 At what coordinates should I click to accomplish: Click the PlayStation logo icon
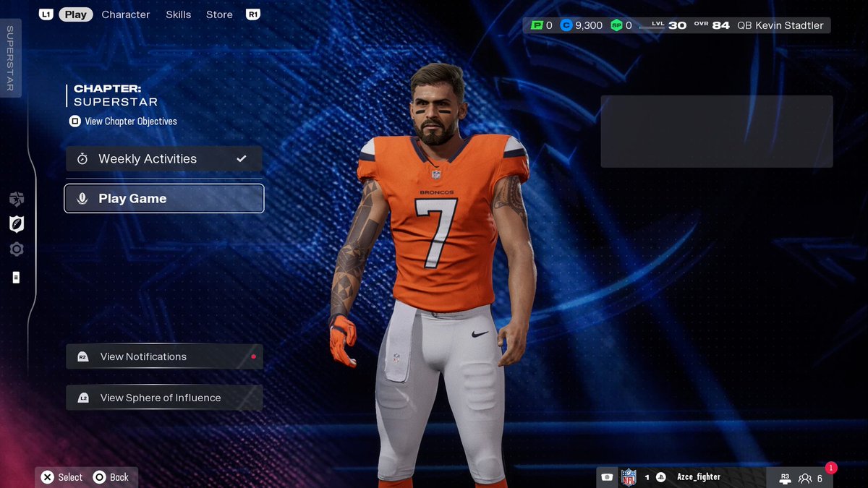pyautogui.click(x=660, y=478)
